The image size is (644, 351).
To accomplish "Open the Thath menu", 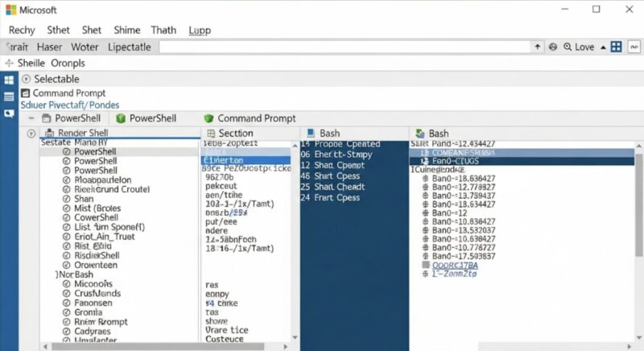I will tap(163, 30).
